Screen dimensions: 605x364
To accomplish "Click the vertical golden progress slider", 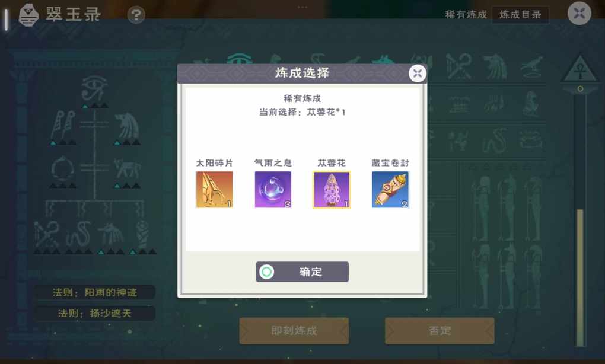I will [579, 277].
